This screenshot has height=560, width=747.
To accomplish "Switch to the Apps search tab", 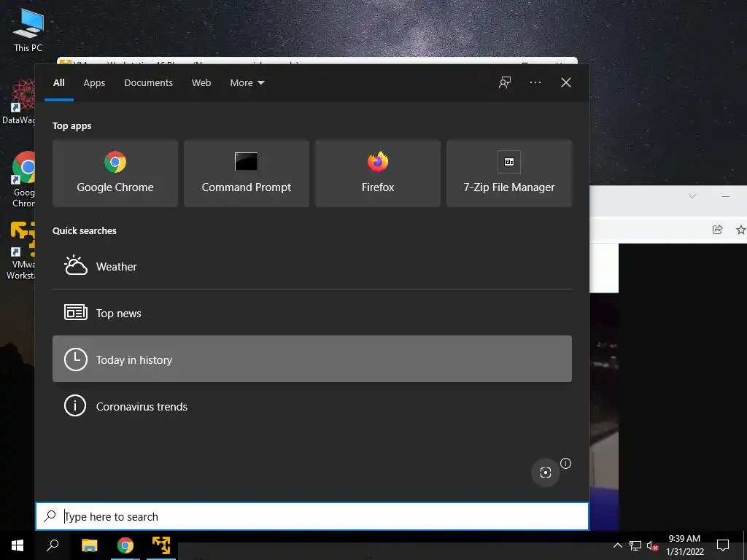I will click(x=94, y=83).
